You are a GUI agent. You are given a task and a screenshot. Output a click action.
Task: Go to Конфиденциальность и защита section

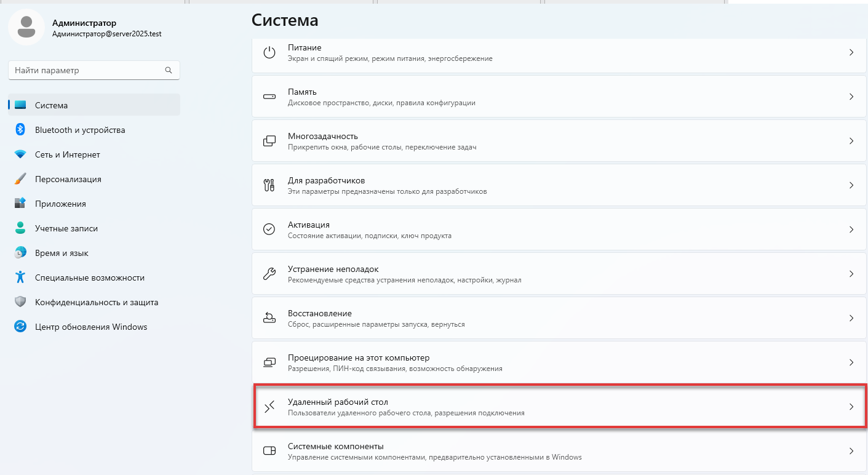(x=94, y=302)
